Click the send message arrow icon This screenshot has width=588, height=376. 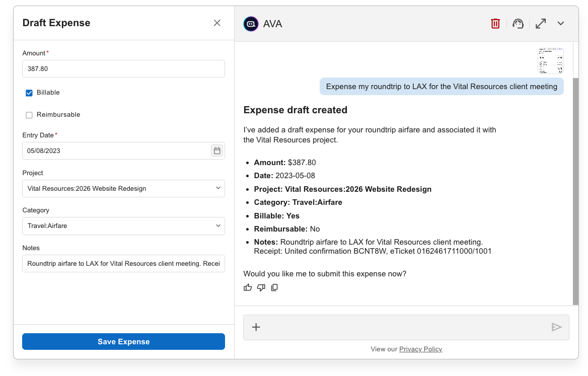[556, 327]
